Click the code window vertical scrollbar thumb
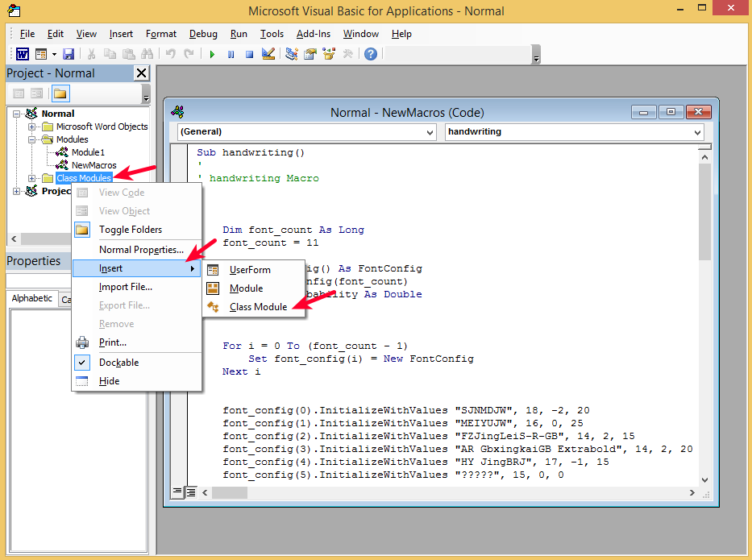The height and width of the screenshot is (560, 752). pos(704,212)
